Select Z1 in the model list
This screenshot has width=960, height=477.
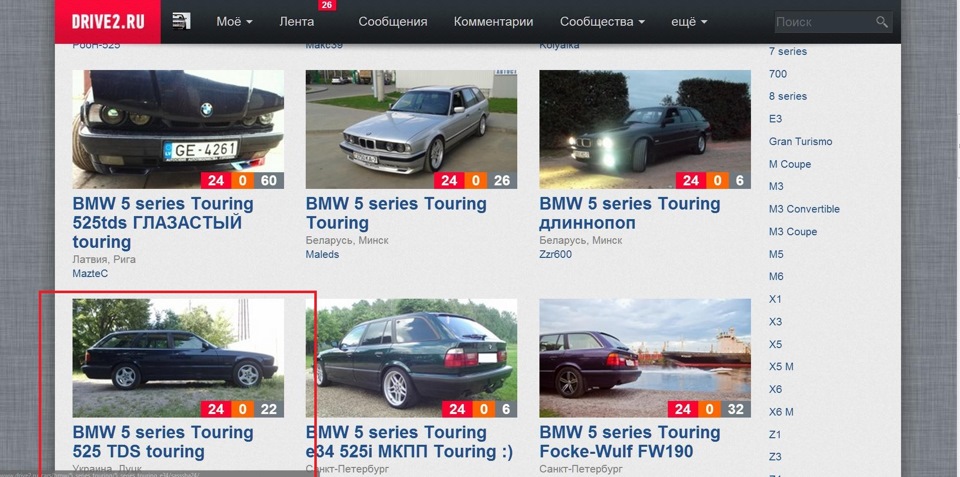[774, 434]
